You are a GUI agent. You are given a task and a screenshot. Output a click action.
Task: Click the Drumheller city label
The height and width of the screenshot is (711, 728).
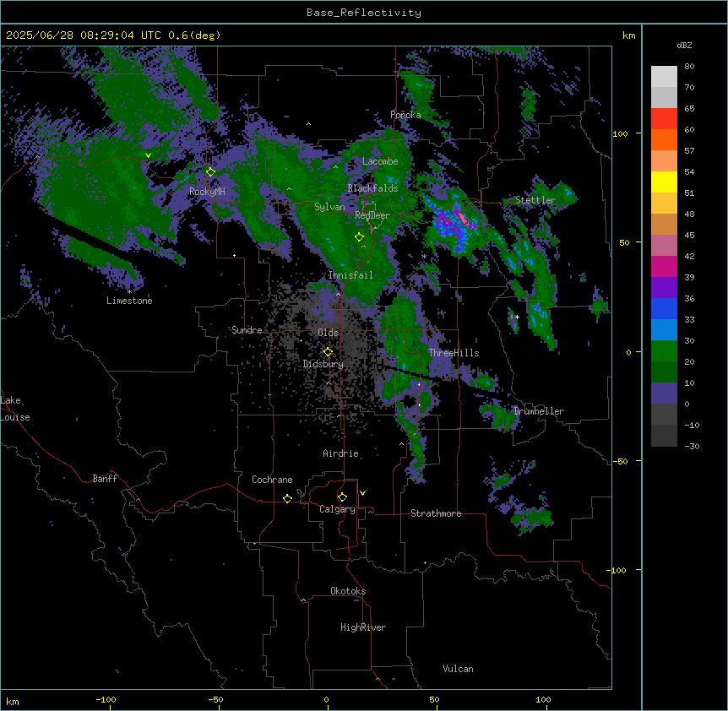(x=539, y=411)
